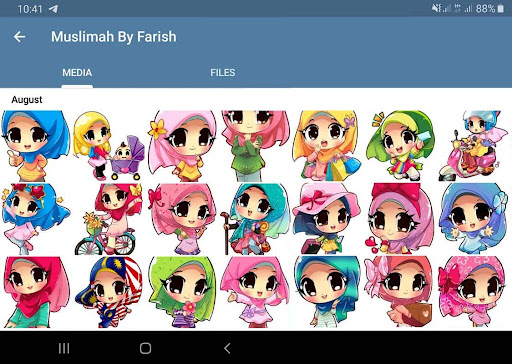Open sticker of girl riding pink scooter
Image resolution: width=512 pixels, height=364 pixels.
(x=473, y=146)
